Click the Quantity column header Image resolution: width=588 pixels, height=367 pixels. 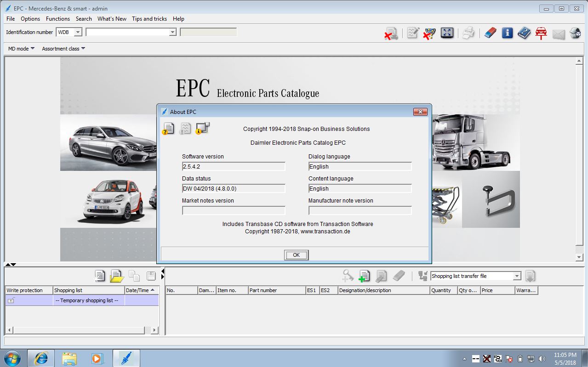coord(444,290)
